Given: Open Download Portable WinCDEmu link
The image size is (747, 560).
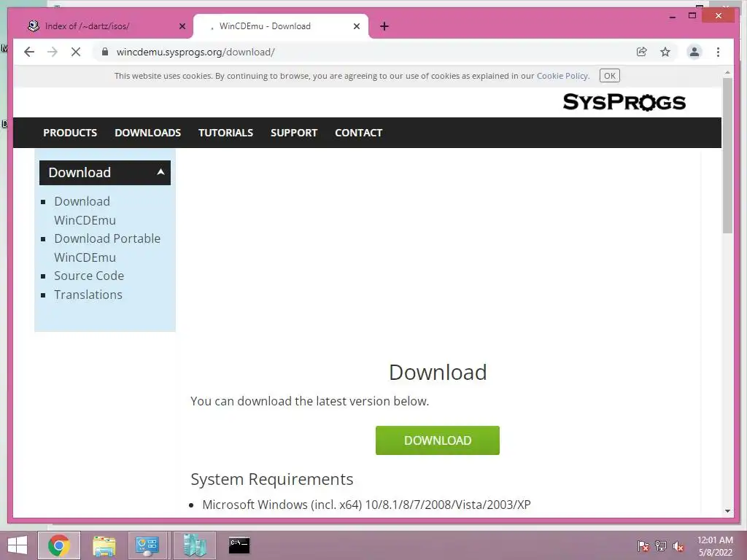Looking at the screenshot, I should [x=107, y=248].
